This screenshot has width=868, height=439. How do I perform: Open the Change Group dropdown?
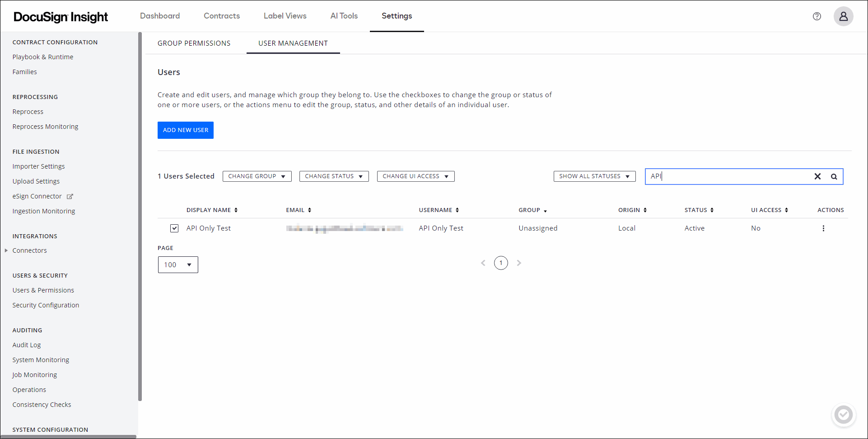(257, 176)
